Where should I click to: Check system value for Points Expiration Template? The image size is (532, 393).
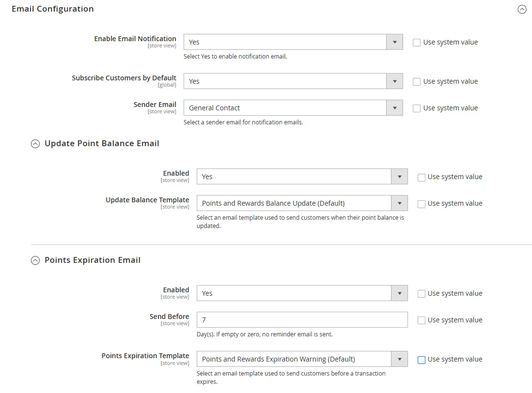pos(422,360)
